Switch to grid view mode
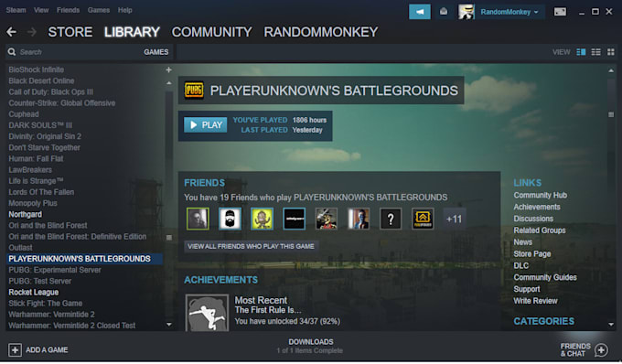The height and width of the screenshot is (364, 622). tap(611, 52)
